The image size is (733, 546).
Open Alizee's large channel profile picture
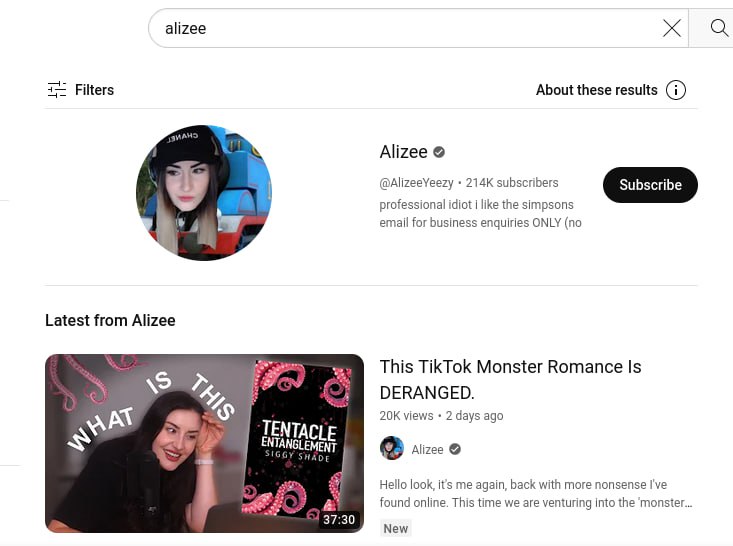[204, 193]
